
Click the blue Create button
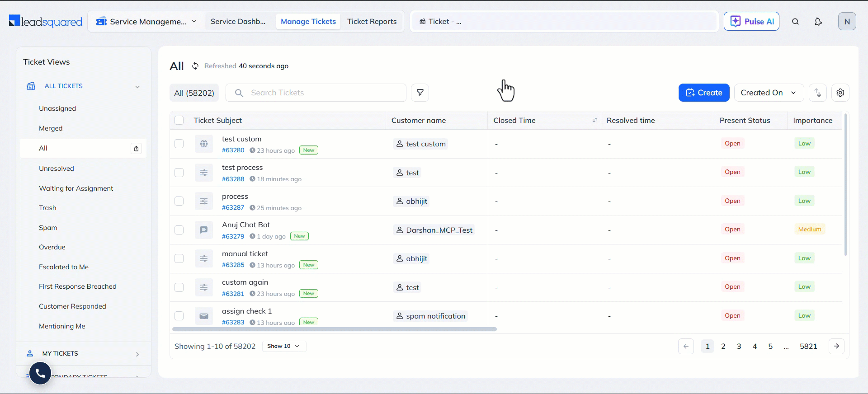click(703, 93)
